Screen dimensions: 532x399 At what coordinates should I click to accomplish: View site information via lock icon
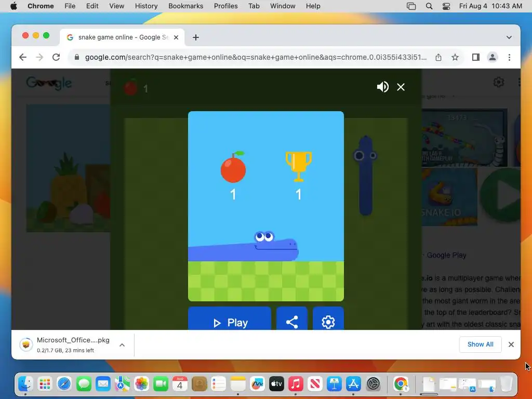point(77,57)
